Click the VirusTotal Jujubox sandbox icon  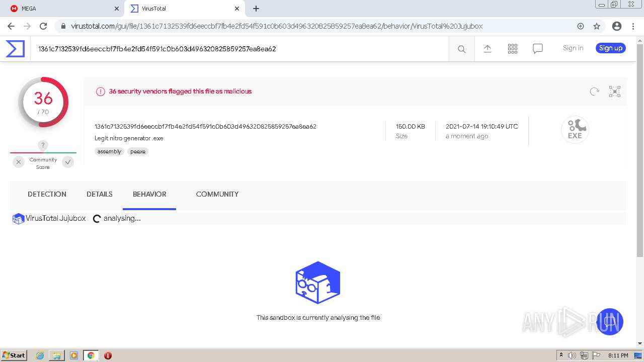pyautogui.click(x=19, y=219)
